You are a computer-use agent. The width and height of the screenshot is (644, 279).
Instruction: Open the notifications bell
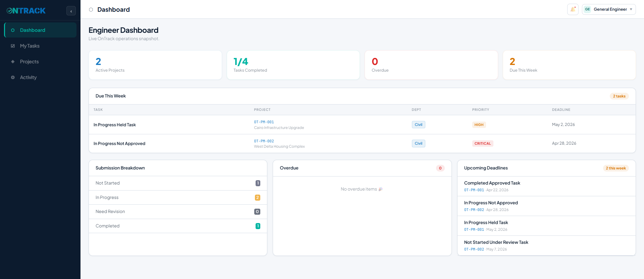point(573,9)
